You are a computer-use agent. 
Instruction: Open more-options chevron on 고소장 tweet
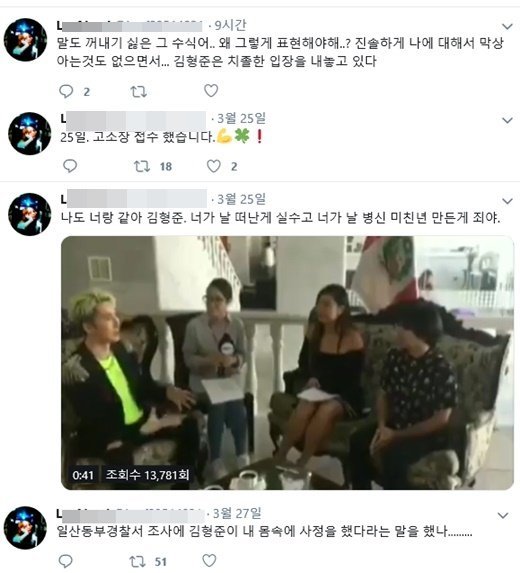[508, 120]
